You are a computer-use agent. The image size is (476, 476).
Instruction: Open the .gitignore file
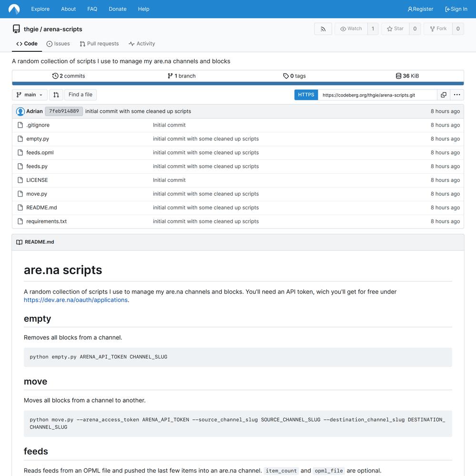(38, 125)
